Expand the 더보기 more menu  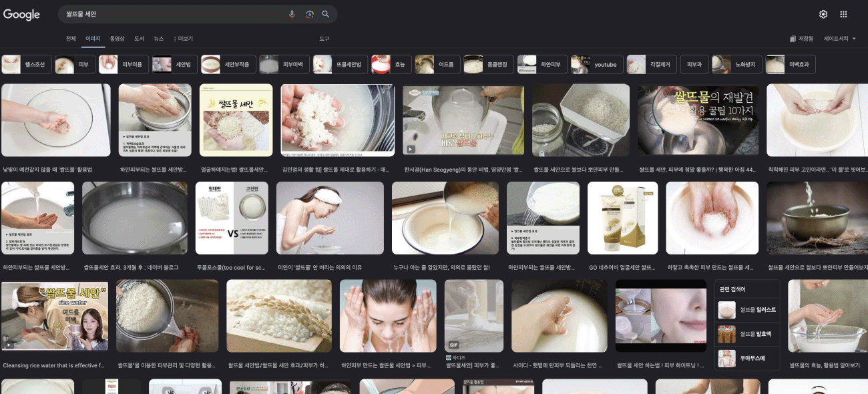184,39
